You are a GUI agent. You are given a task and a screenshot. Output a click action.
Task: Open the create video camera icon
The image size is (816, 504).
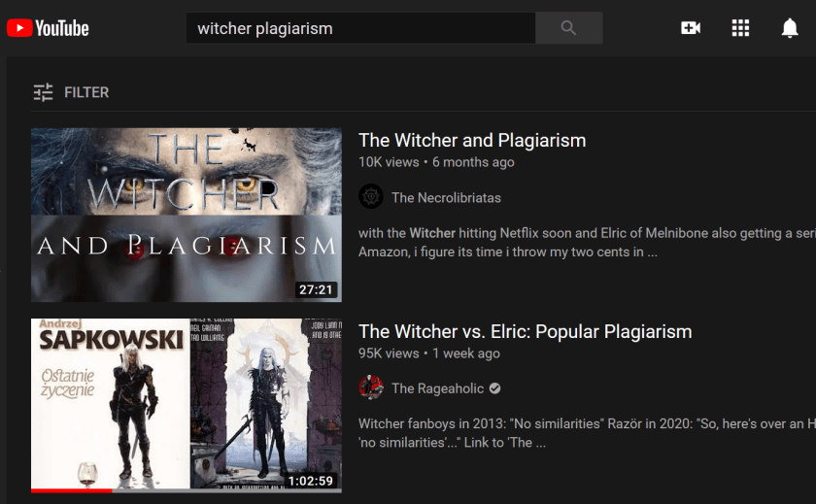pyautogui.click(x=691, y=28)
